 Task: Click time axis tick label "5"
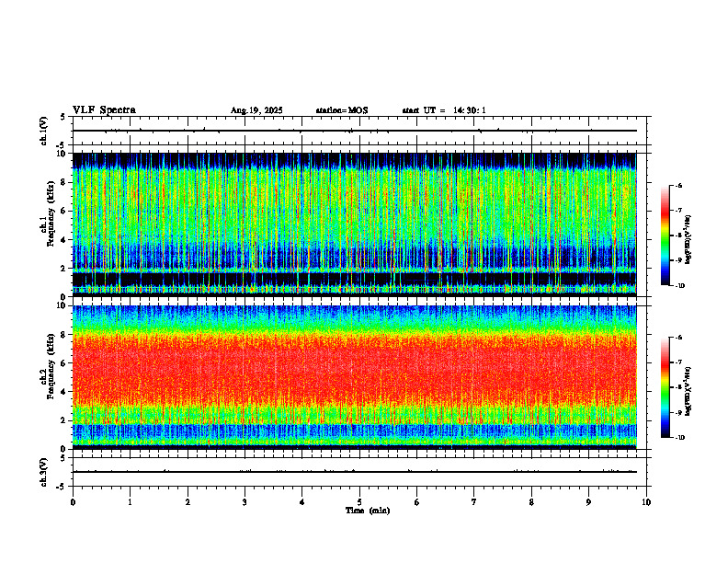359,502
